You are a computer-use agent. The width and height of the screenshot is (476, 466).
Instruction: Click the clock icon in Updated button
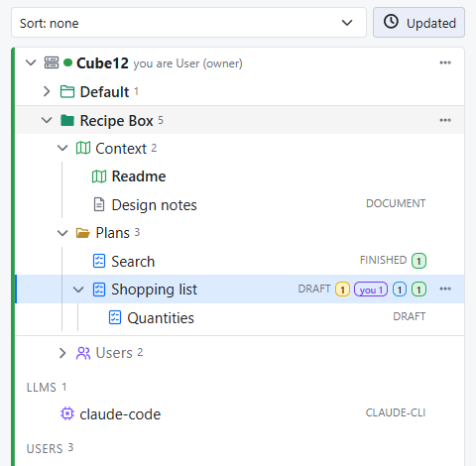(391, 22)
